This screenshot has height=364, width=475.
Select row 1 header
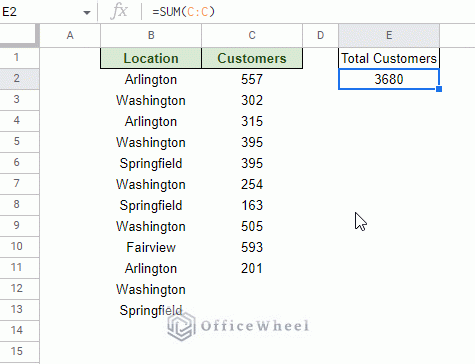click(19, 58)
